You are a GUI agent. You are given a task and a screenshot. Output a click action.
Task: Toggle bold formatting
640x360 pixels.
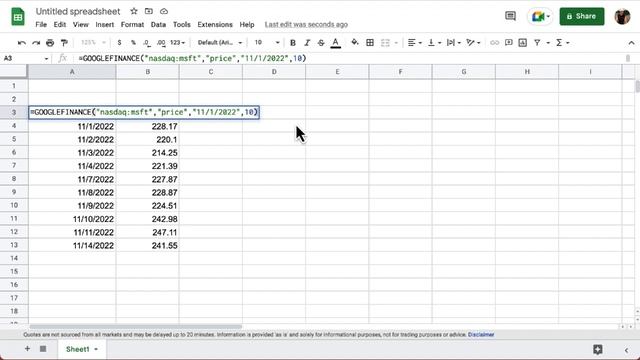click(293, 42)
